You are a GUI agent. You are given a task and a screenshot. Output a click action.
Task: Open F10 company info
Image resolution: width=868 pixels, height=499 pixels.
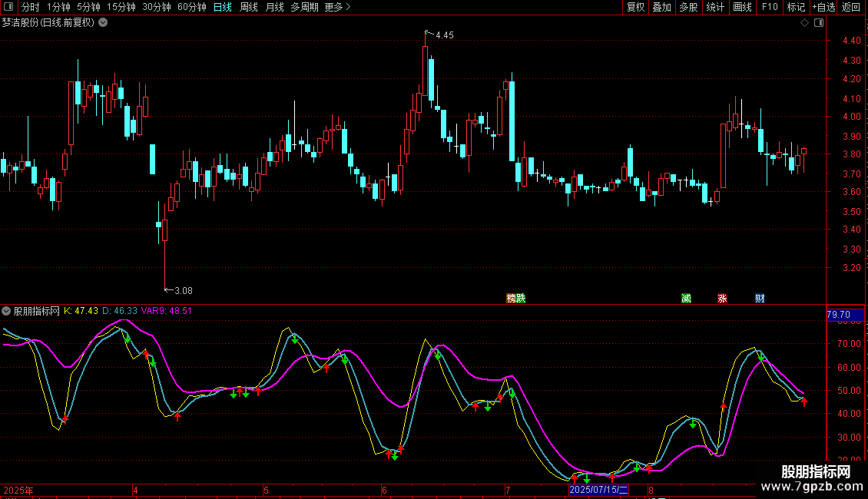(x=769, y=7)
